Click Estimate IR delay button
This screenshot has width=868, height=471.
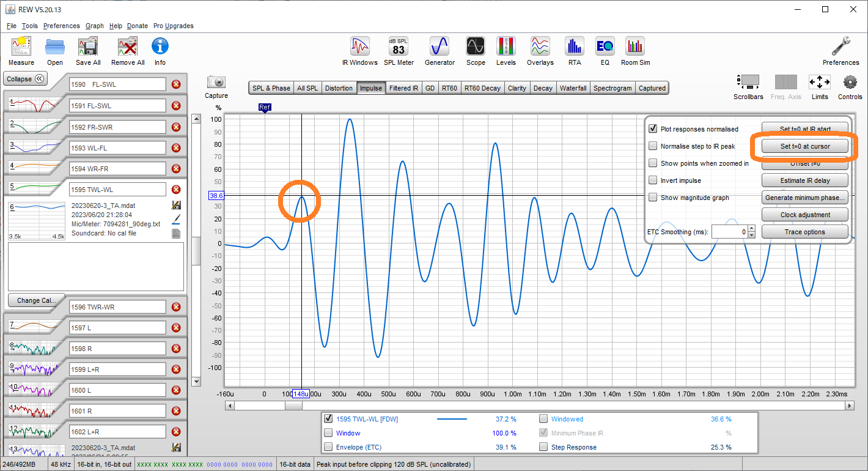click(805, 180)
